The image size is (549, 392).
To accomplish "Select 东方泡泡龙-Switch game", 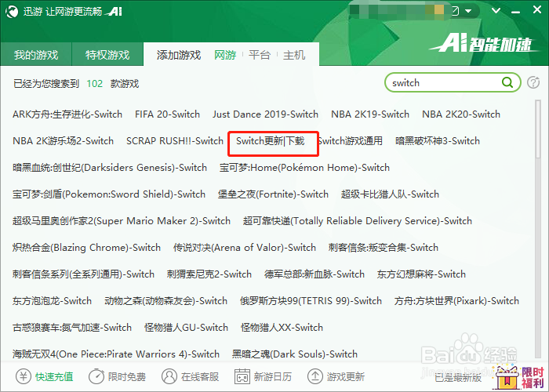I will point(53,300).
